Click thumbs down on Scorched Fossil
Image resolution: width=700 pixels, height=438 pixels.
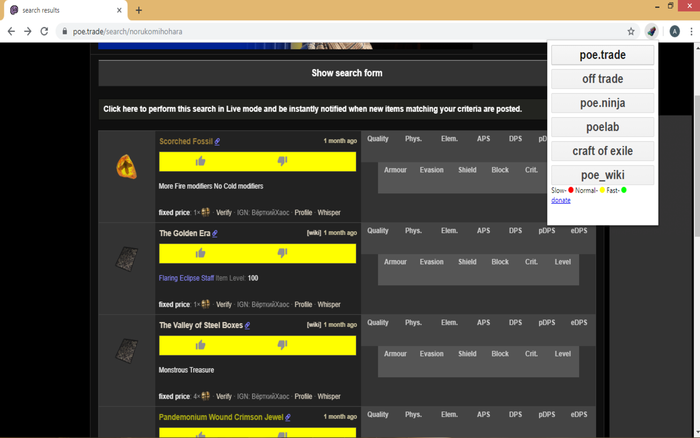tap(282, 161)
